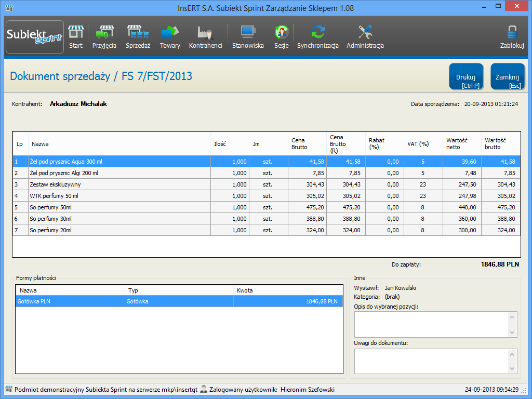Click the Zamknij close document button
Screen dimensions: 532x399
[508, 77]
